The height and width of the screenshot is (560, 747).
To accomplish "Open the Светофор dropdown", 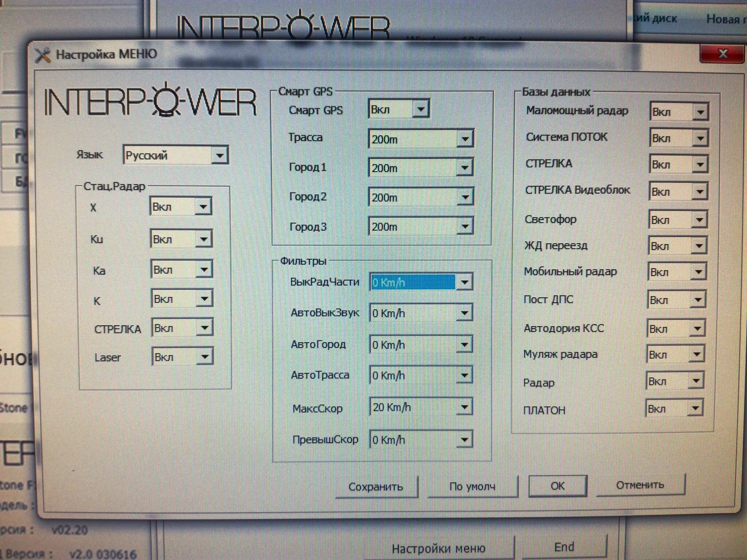I will coord(678,219).
